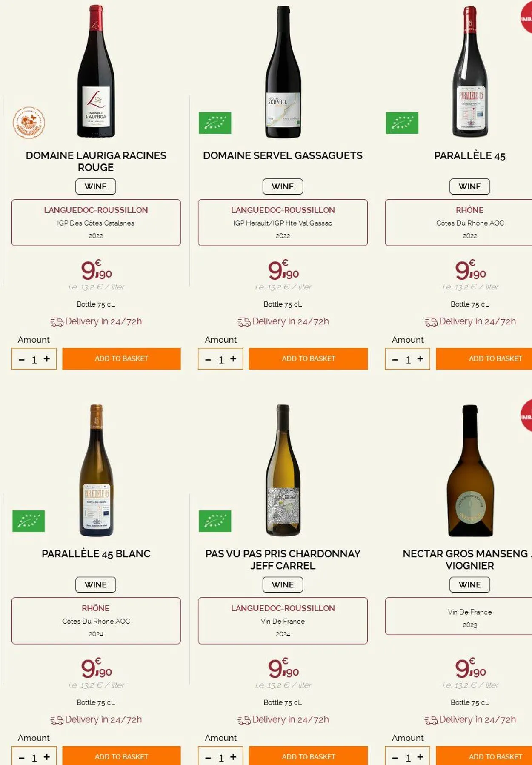Click the Pas Vu Pas Pris bottle image

(x=283, y=470)
